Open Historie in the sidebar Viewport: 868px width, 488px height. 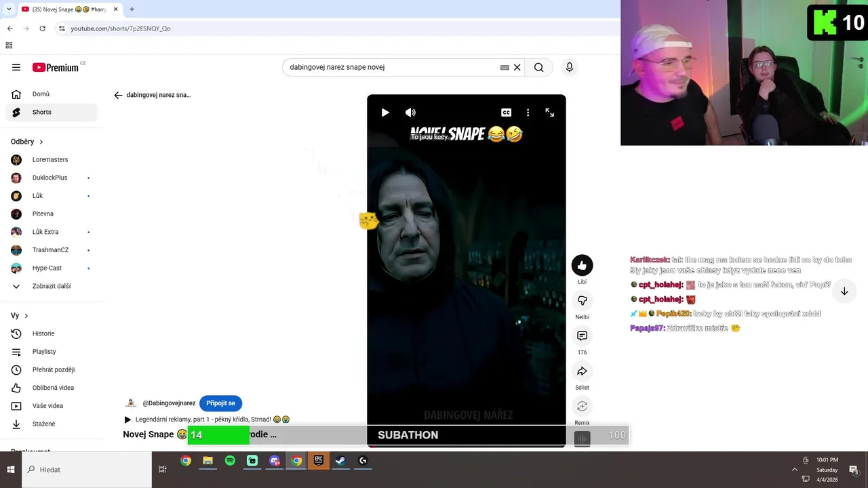[x=52, y=333]
